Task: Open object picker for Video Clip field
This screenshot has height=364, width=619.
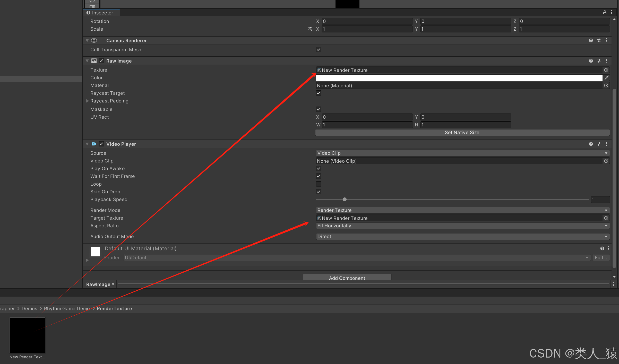Action: 606,161
